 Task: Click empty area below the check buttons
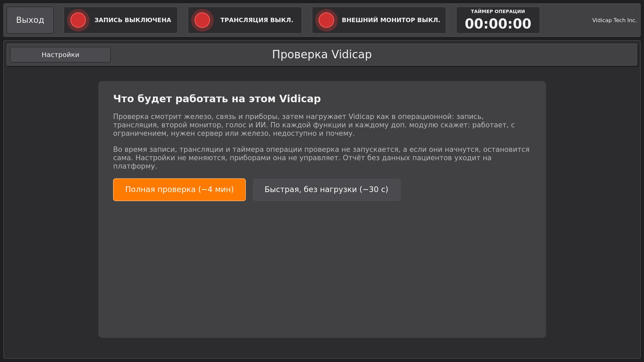point(322,268)
